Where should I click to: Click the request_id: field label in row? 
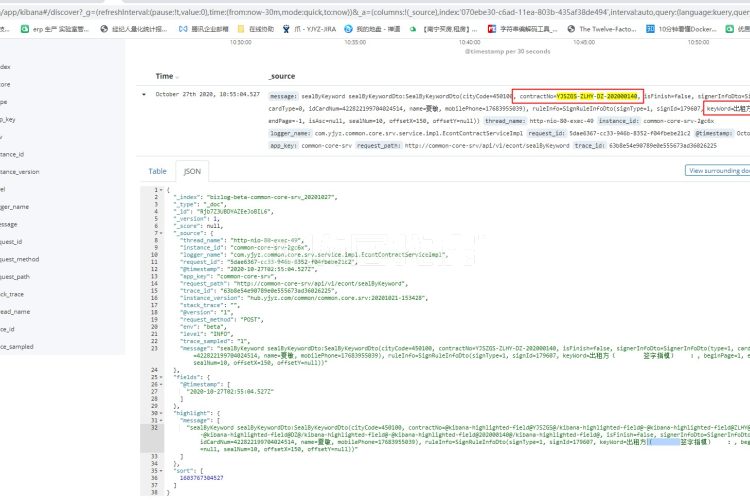tap(546, 133)
